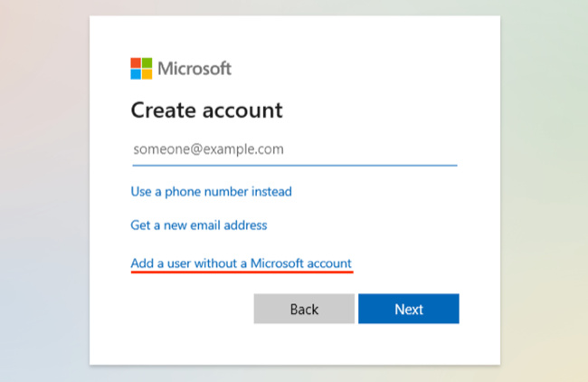Click the word 'account' in the heading
588x382 pixels.
(244, 110)
